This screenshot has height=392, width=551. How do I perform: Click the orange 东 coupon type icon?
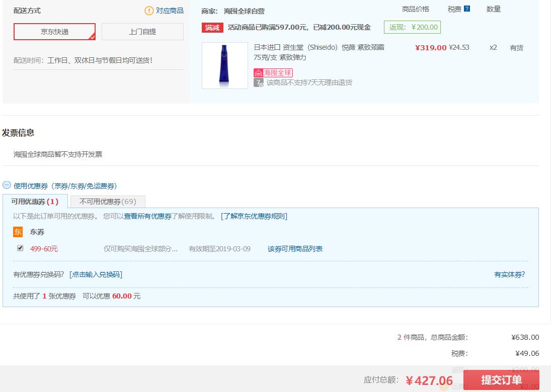(18, 232)
